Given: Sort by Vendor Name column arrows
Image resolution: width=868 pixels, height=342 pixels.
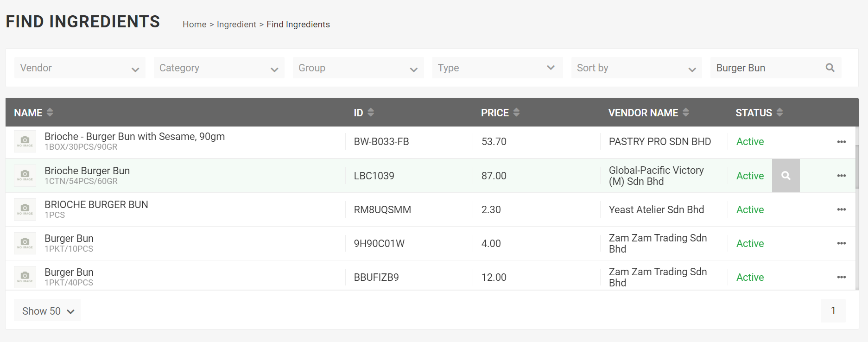Looking at the screenshot, I should pos(685,113).
